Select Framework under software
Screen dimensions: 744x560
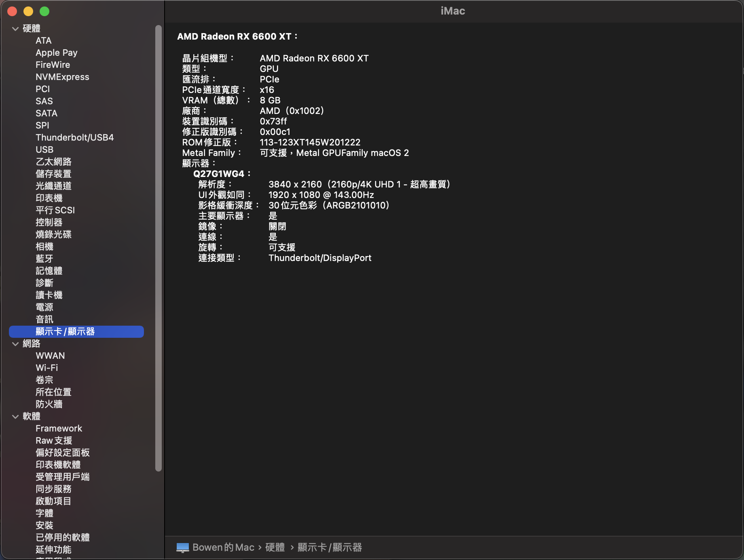[x=59, y=429]
